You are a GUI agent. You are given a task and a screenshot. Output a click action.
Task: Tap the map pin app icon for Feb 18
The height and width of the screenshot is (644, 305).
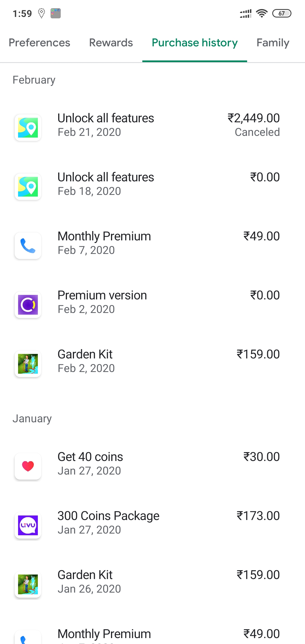point(28,187)
